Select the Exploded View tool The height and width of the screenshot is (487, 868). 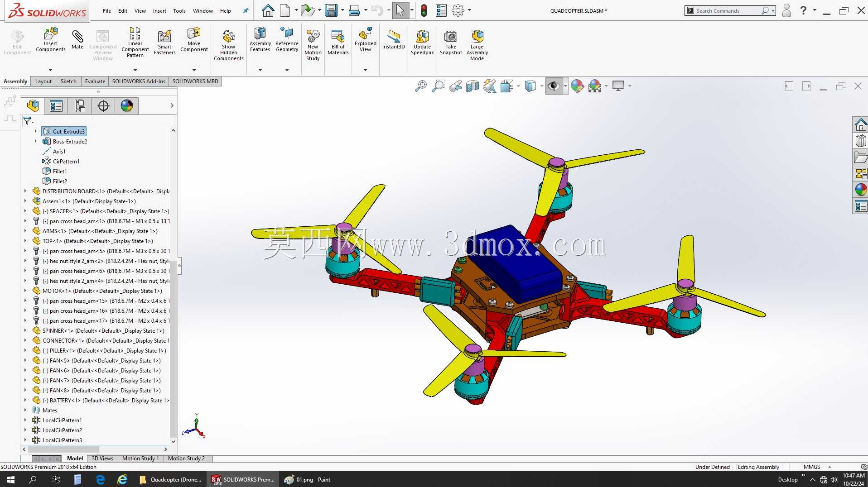pyautogui.click(x=365, y=39)
